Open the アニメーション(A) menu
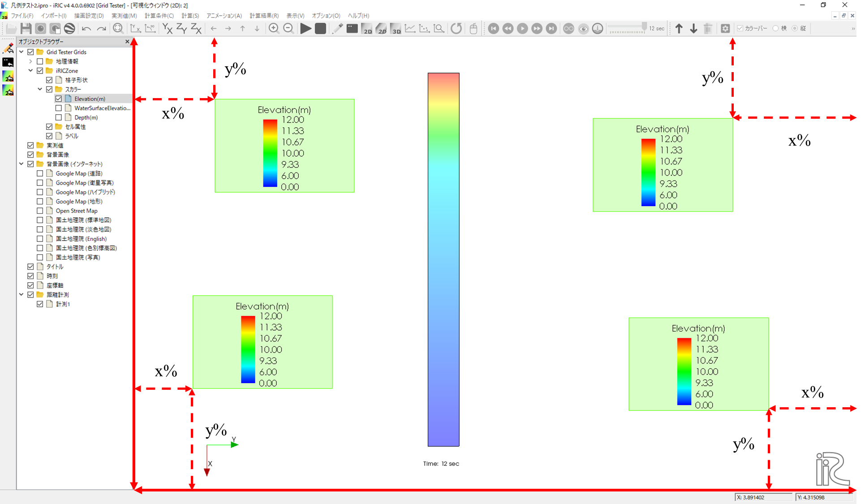Viewport: 865px width, 504px height. click(224, 16)
